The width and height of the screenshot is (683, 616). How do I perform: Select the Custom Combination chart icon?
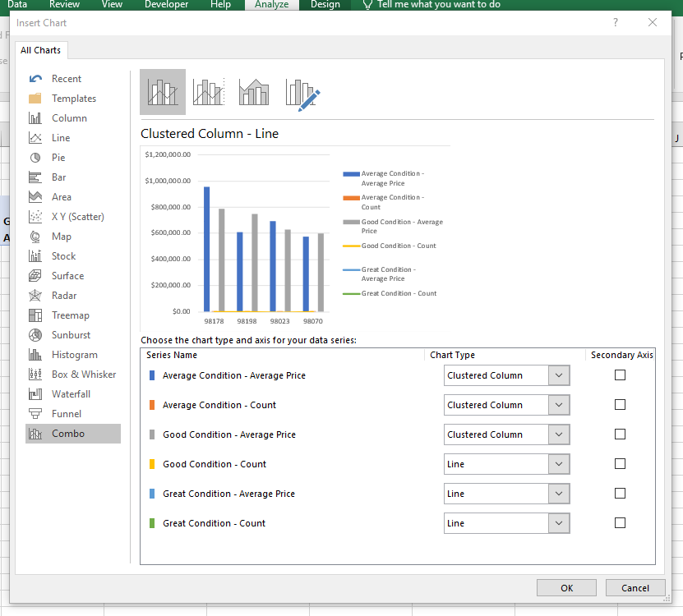[x=302, y=93]
